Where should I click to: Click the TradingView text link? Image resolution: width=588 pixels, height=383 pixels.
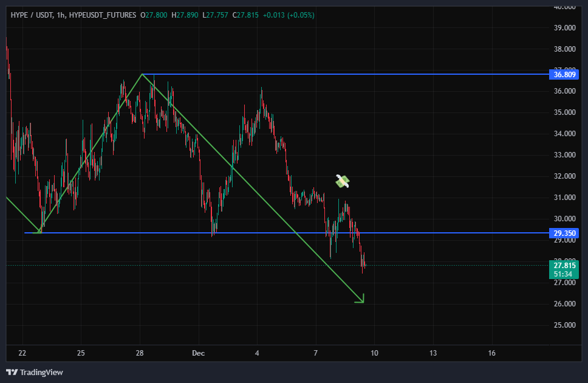pos(41,372)
